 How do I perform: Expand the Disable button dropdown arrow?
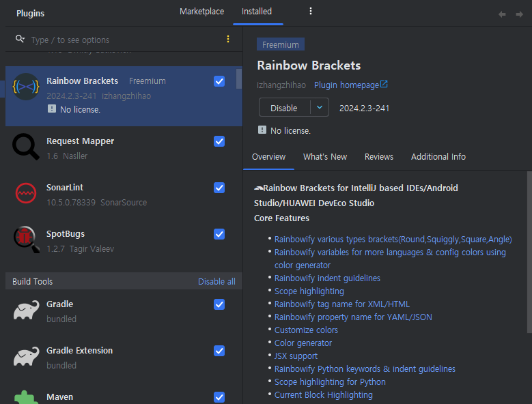pos(319,107)
